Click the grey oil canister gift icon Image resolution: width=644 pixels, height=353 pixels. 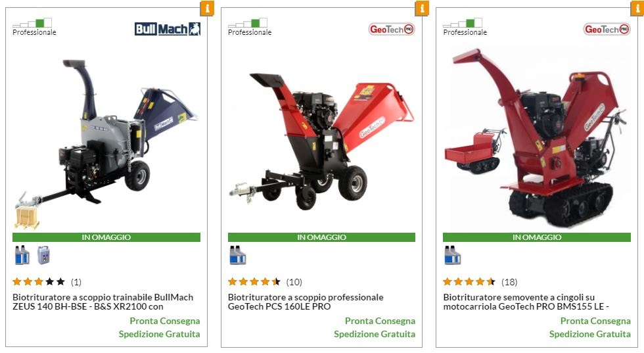point(43,255)
